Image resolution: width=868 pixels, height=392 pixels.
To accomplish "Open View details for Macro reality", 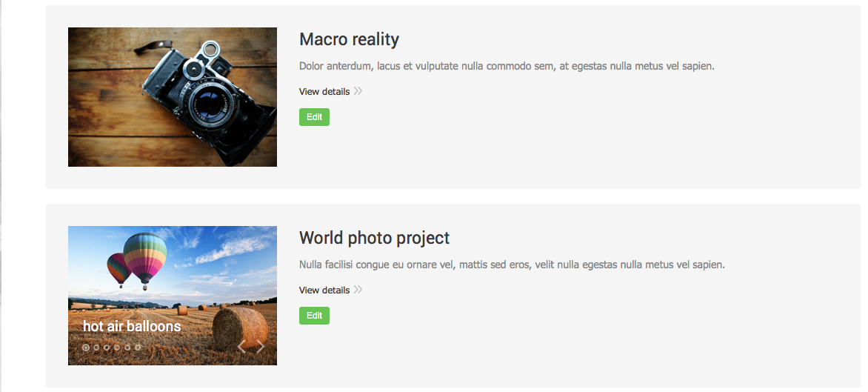I will point(324,92).
